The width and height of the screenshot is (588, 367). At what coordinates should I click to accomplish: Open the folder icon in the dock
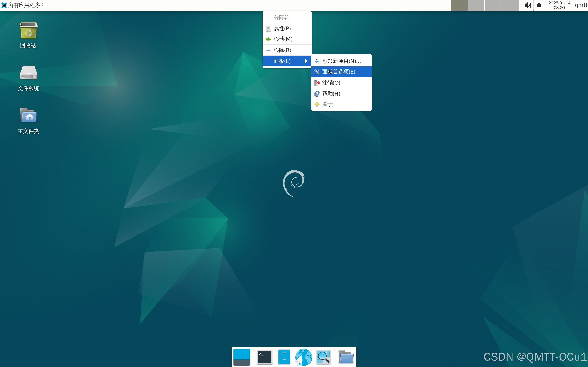point(346,357)
